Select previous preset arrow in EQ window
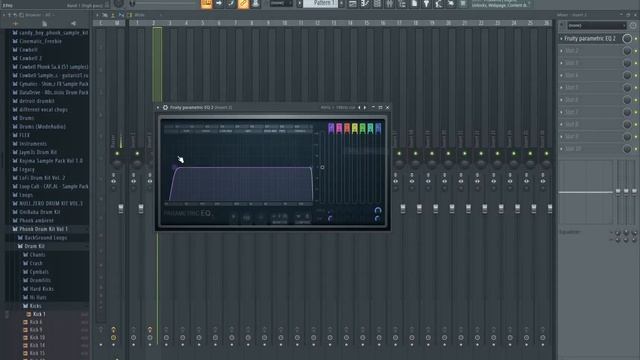Screen dimensions: 640x360 (x=359, y=107)
